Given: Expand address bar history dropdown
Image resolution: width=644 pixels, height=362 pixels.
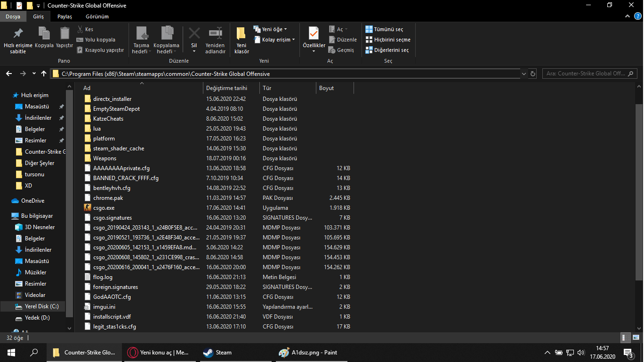Looking at the screenshot, I should tap(524, 74).
